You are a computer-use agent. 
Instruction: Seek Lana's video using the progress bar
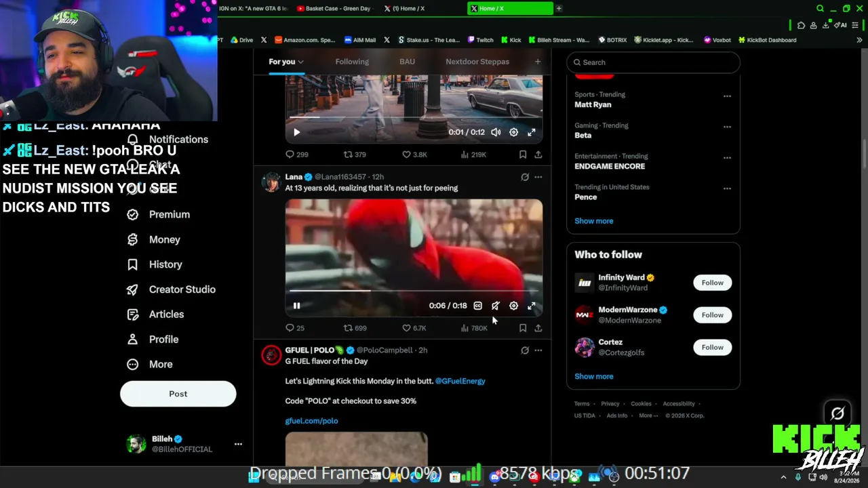coord(414,291)
